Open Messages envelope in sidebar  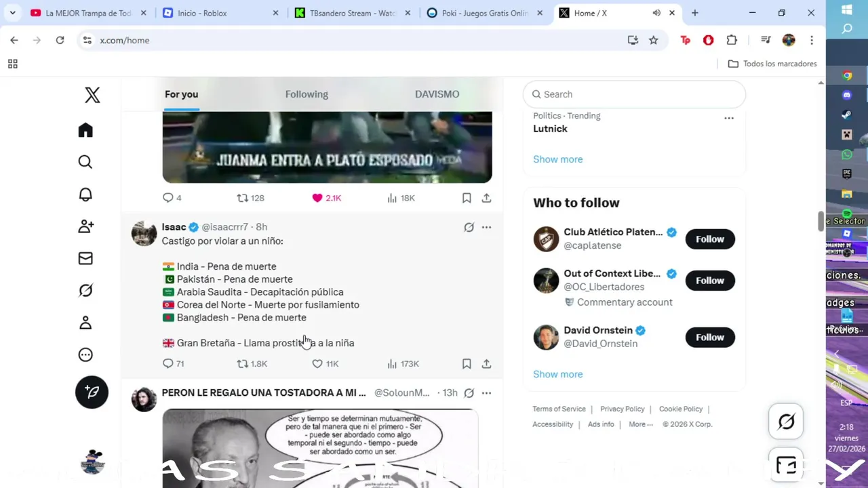(85, 258)
